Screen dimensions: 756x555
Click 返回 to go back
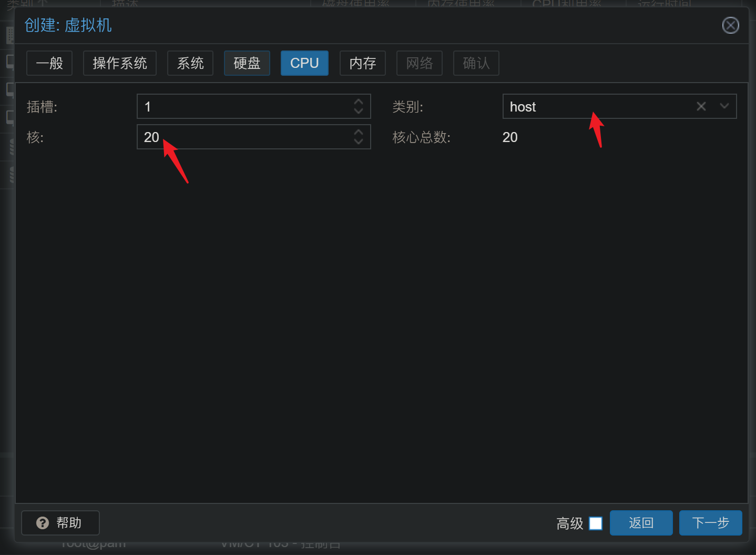641,523
